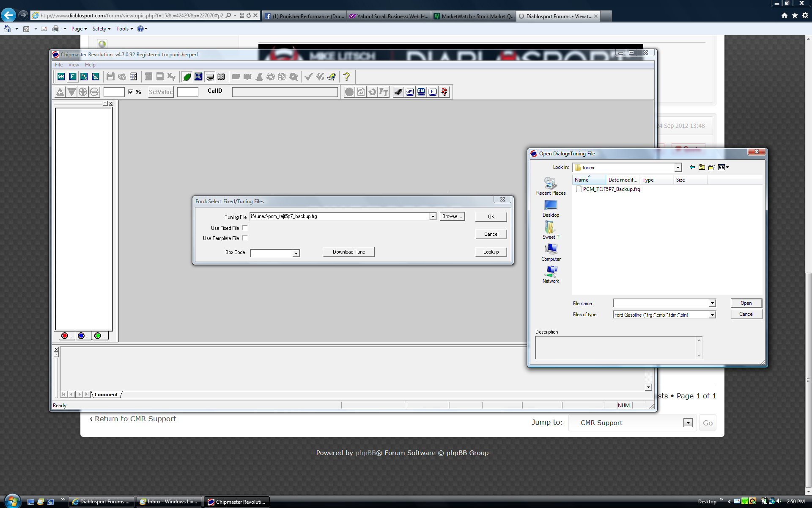Open Chipmaster File menu
The image size is (812, 508).
[59, 65]
